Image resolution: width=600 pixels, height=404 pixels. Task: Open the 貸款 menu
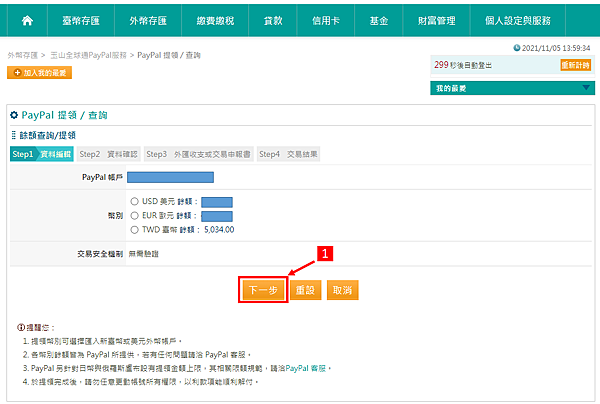tap(273, 21)
